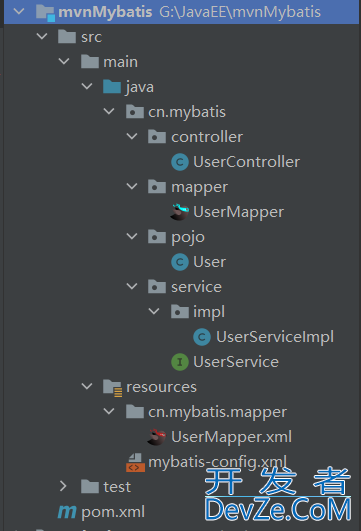The height and width of the screenshot is (531, 361).
Task: Click the UserMapper.xml MyBatis icon
Action: 157,437
